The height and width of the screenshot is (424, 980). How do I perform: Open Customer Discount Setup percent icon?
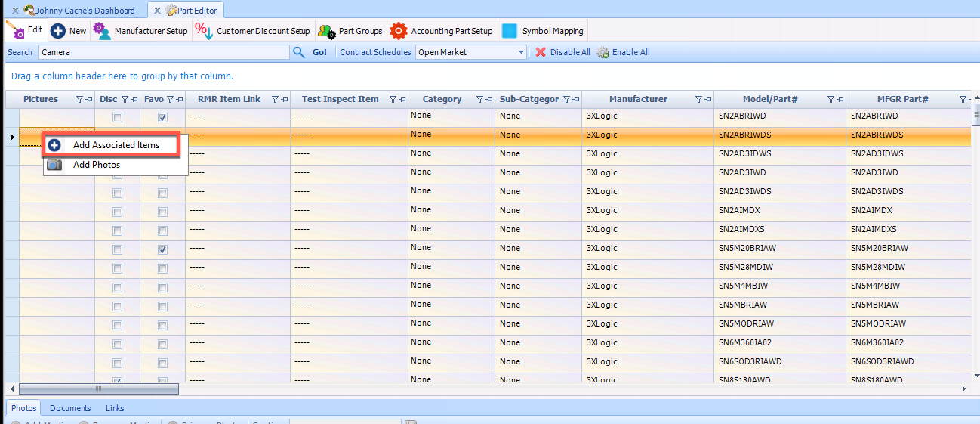(x=204, y=31)
